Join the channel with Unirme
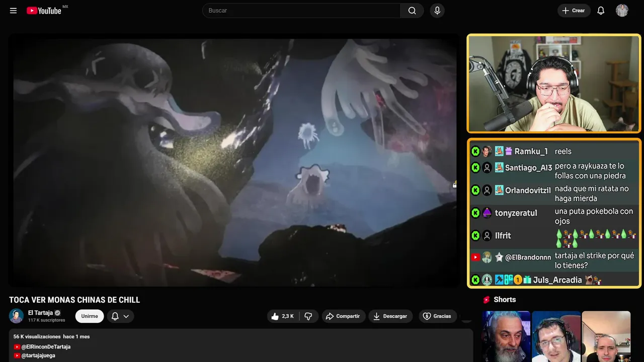 click(x=90, y=316)
